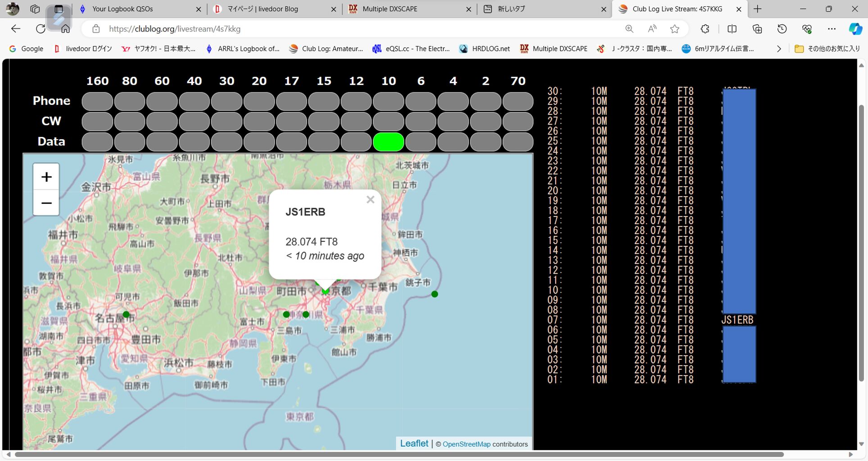Image resolution: width=868 pixels, height=461 pixels.
Task: Open tab actions menu icon
Action: pos(59,9)
